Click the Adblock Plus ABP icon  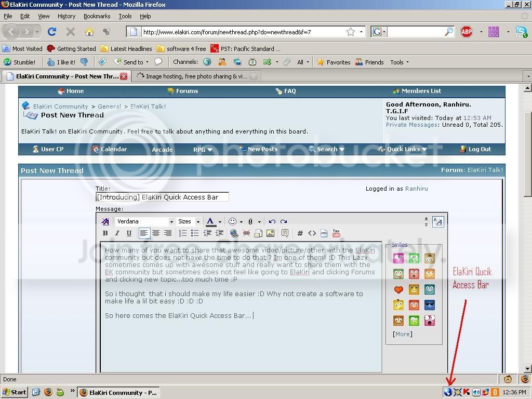(467, 32)
